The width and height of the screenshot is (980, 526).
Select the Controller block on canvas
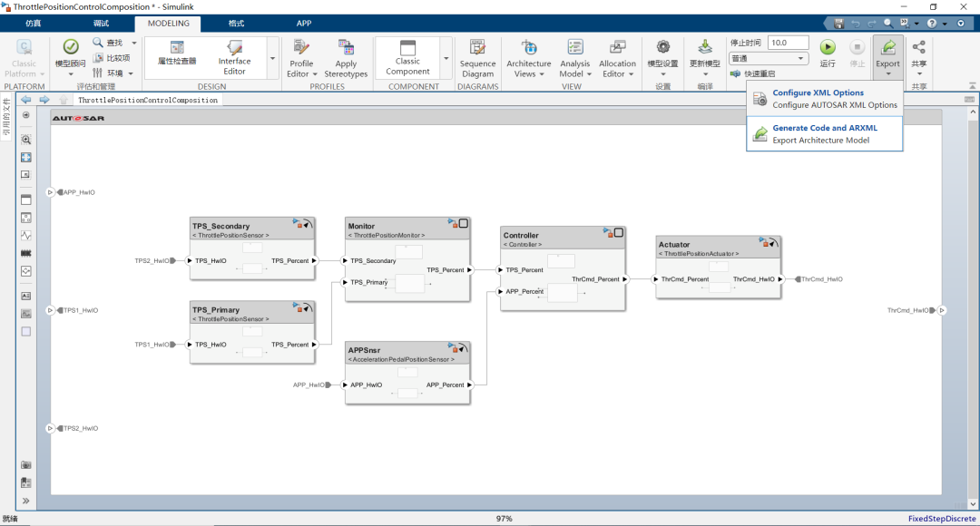coord(563,268)
